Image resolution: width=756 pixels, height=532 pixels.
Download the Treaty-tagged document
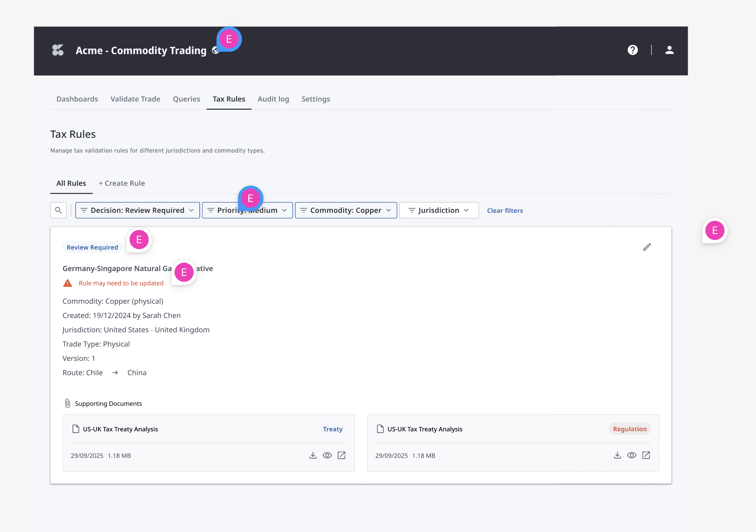(313, 455)
